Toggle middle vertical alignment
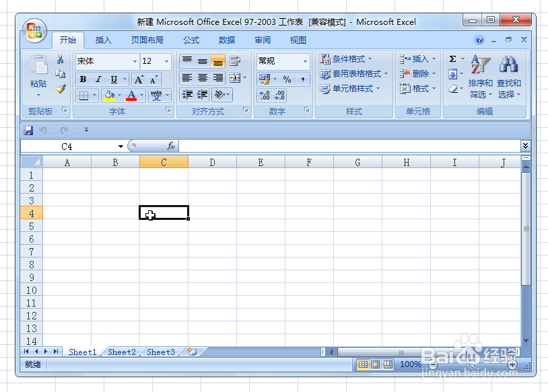This screenshot has height=392, width=548. click(203, 61)
